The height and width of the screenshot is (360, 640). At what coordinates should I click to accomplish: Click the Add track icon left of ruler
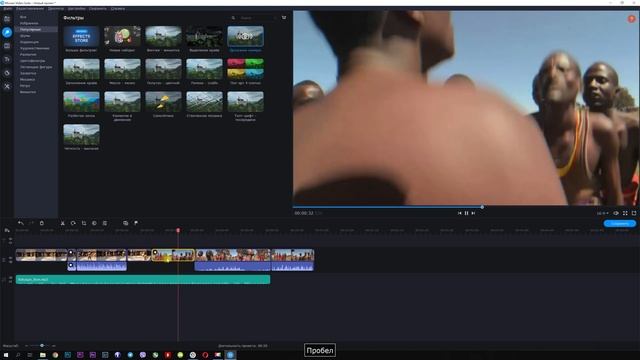click(7, 231)
